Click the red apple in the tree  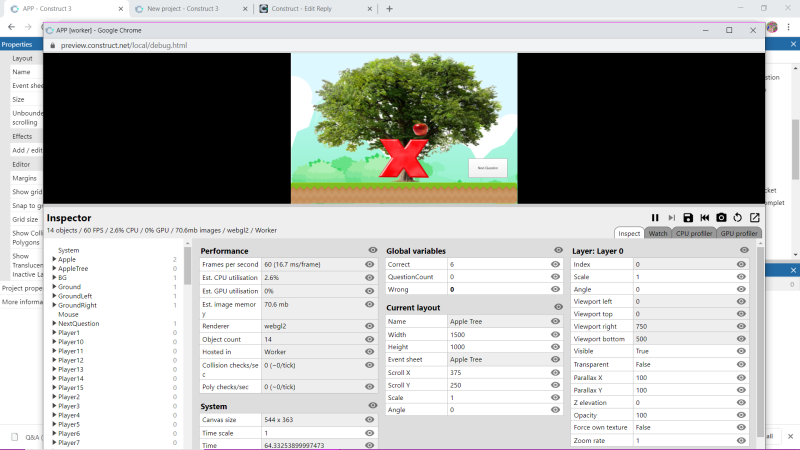pos(420,129)
